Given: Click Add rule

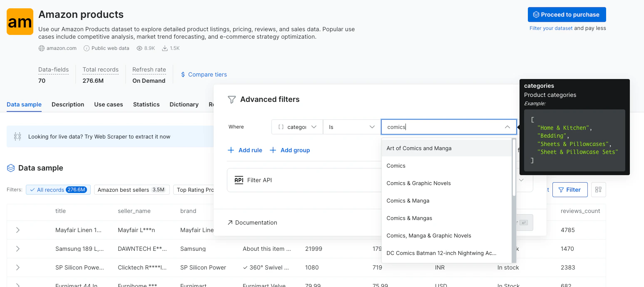Looking at the screenshot, I should (x=245, y=150).
